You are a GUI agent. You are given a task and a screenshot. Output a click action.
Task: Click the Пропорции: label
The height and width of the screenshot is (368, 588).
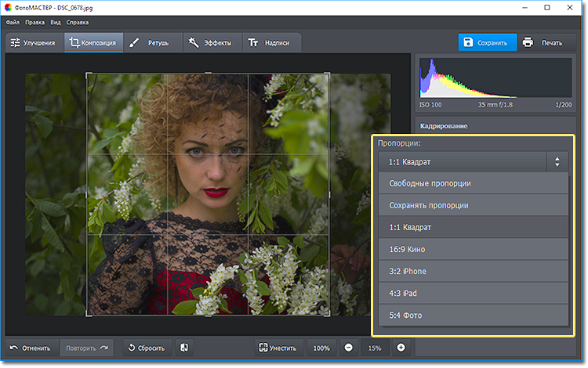(x=399, y=143)
